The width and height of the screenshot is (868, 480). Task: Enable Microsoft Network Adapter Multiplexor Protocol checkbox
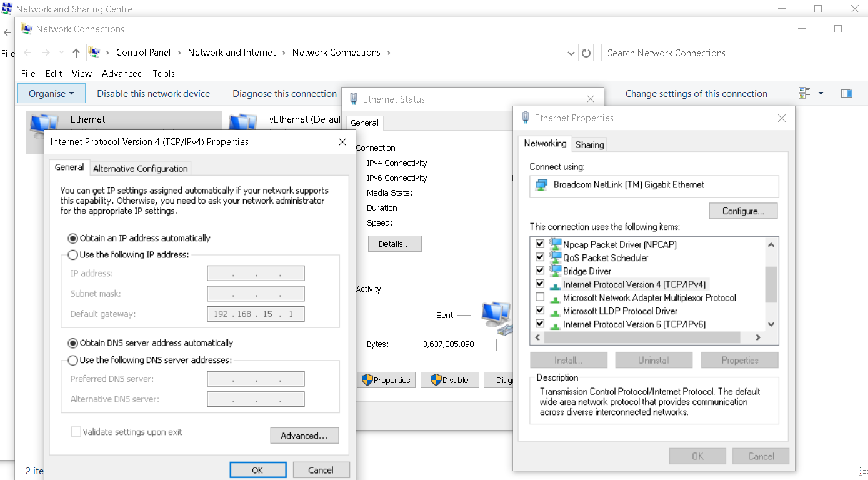pyautogui.click(x=540, y=297)
